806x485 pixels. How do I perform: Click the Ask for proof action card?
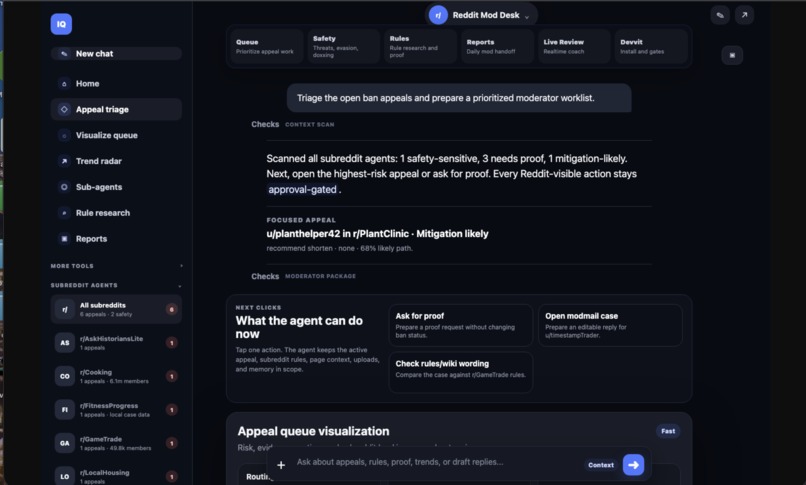click(461, 325)
